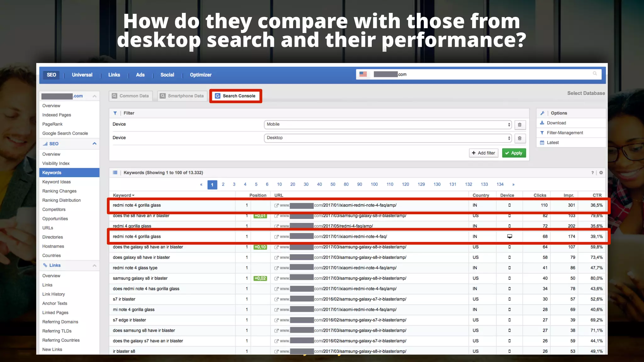644x362 pixels.
Task: Open the Optimizer tab
Action: tap(201, 75)
